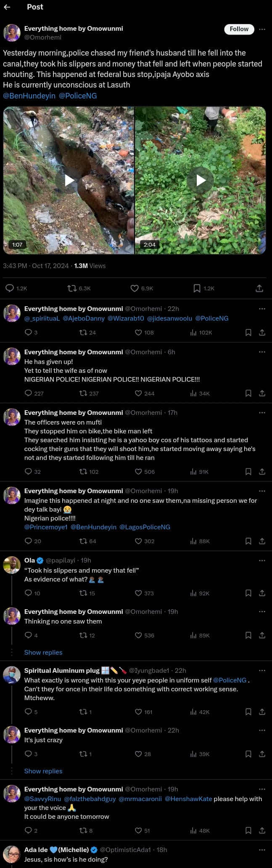Image resolution: width=272 pixels, height=868 pixels.
Task: Like the main post (6.9K heart)
Action: (x=135, y=288)
